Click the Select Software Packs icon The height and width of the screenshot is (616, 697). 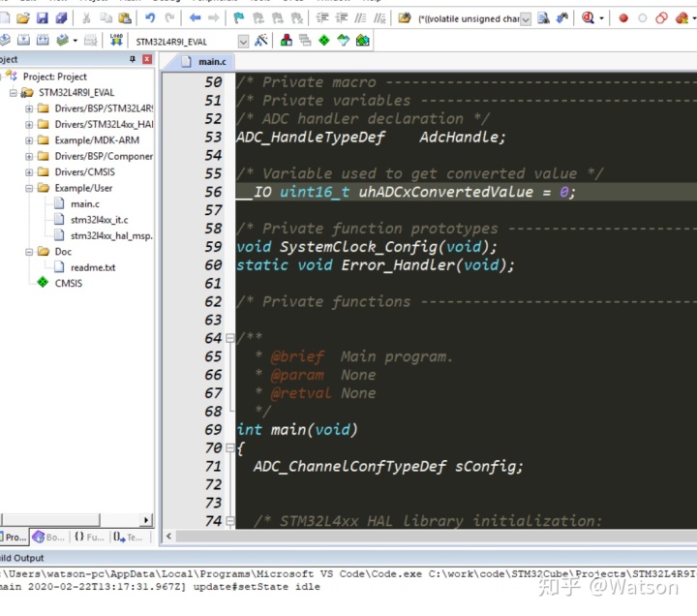tap(344, 41)
